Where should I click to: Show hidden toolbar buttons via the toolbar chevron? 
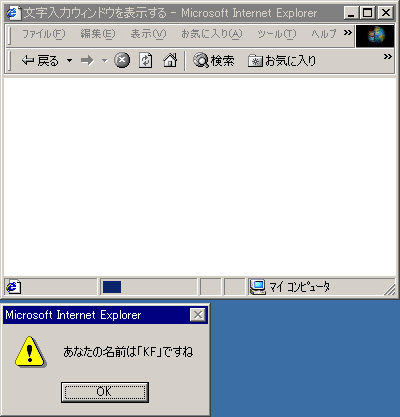coord(387,56)
